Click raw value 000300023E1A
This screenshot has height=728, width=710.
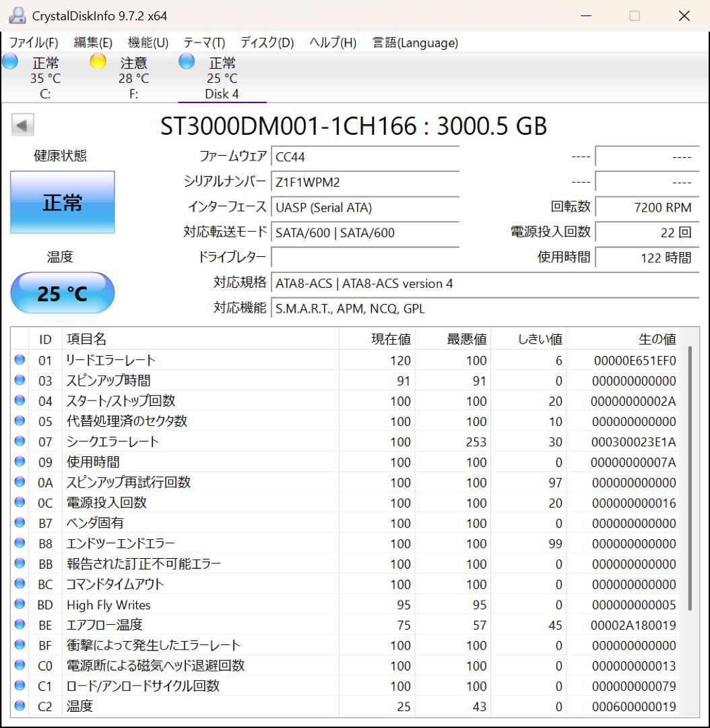pos(633,442)
